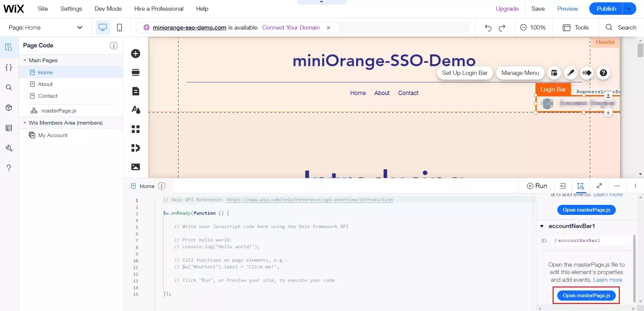Minimize the code panel
The height and width of the screenshot is (311, 644).
point(617,186)
